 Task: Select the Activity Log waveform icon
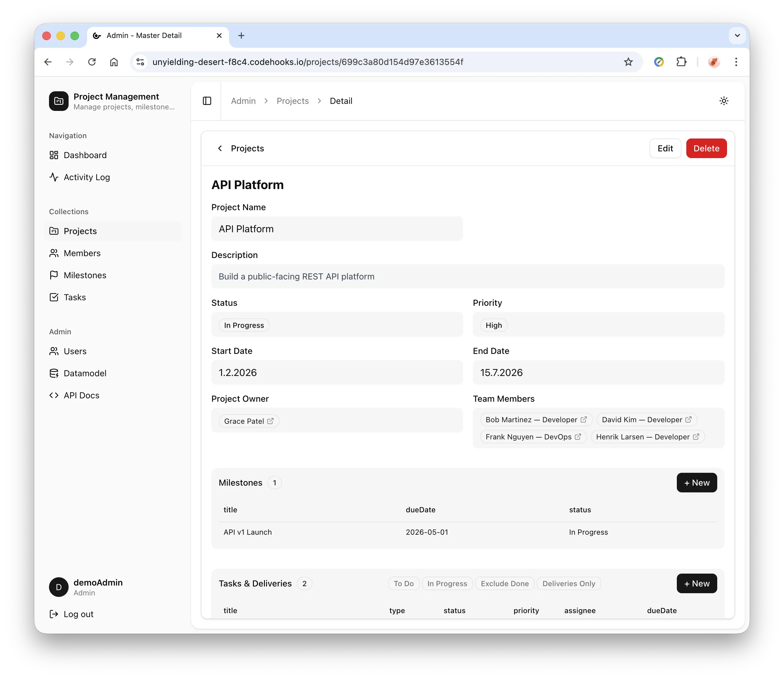point(54,177)
